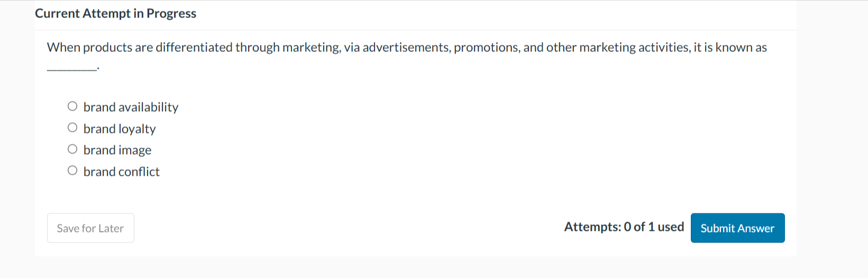Click the "brand availability" answer label
The width and height of the screenshot is (868, 278).
coord(131,107)
